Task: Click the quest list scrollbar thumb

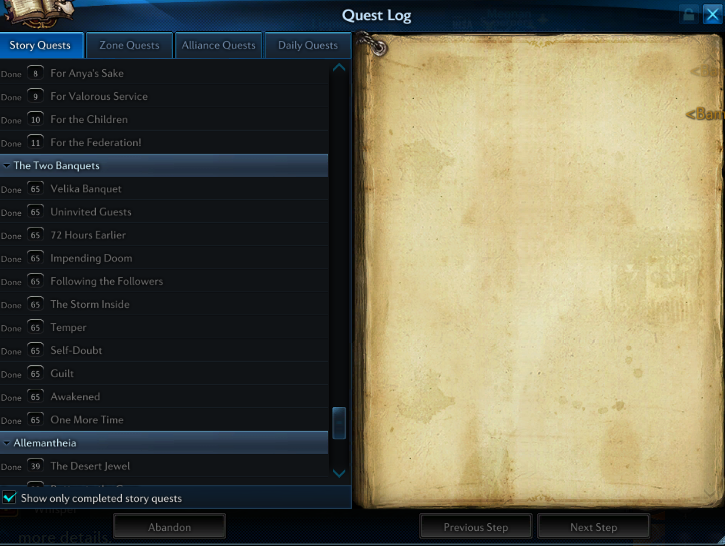Action: click(x=339, y=423)
